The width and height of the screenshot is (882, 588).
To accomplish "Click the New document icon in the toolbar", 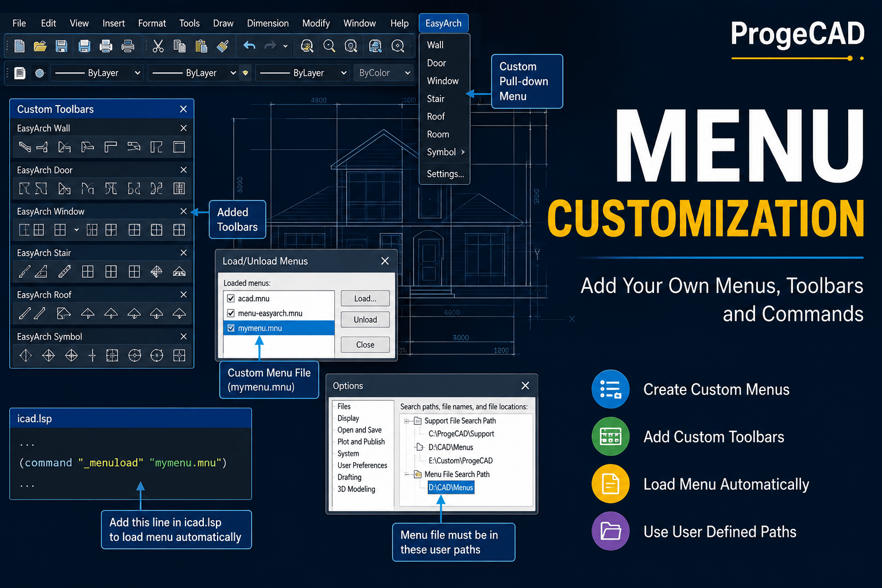I will click(x=20, y=46).
